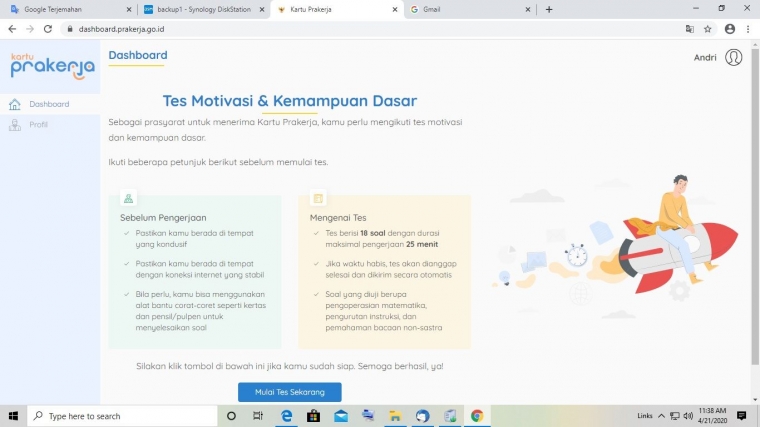Reload the current page
Screen dimensions: 760x427
(x=48, y=29)
